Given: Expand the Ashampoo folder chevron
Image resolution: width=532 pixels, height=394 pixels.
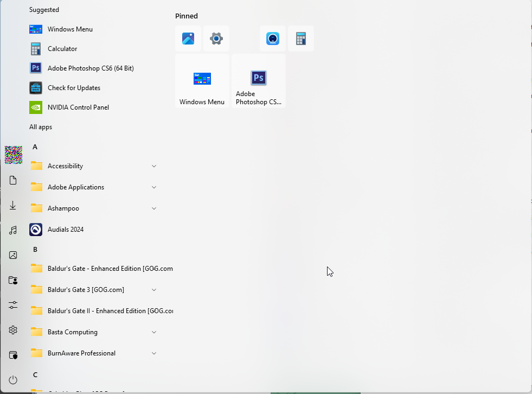Looking at the screenshot, I should (x=154, y=208).
